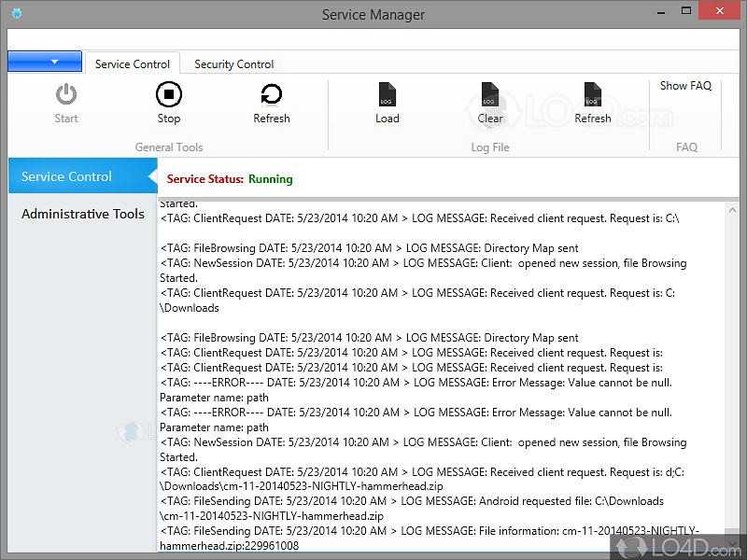The width and height of the screenshot is (747, 560).
Task: Switch to the Service Control ribbon tab
Action: [133, 64]
